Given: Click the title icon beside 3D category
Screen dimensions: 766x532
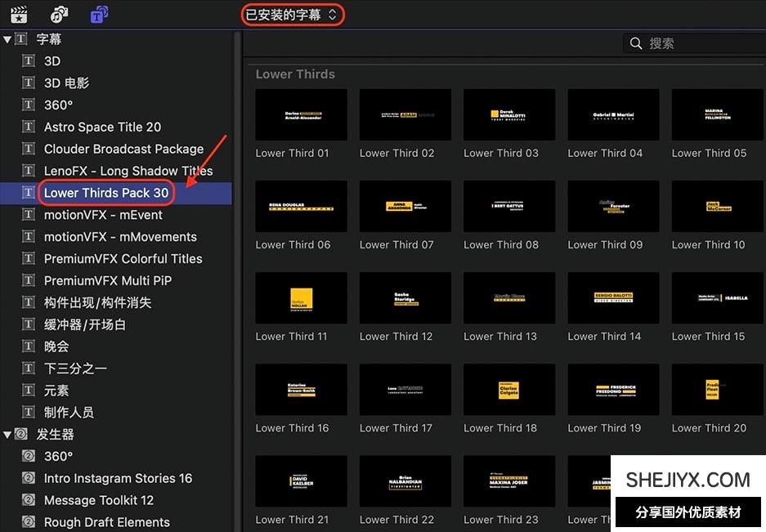Looking at the screenshot, I should [x=29, y=61].
